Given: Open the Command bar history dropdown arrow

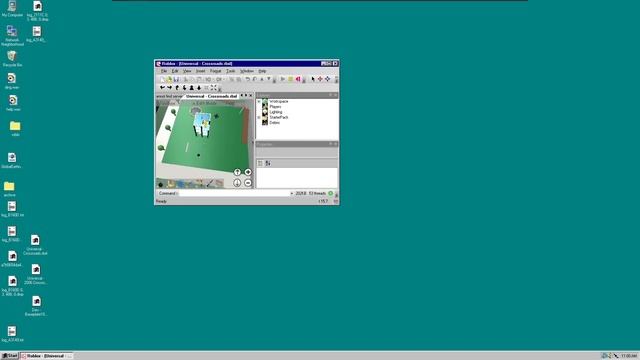Looking at the screenshot, I should [x=291, y=193].
